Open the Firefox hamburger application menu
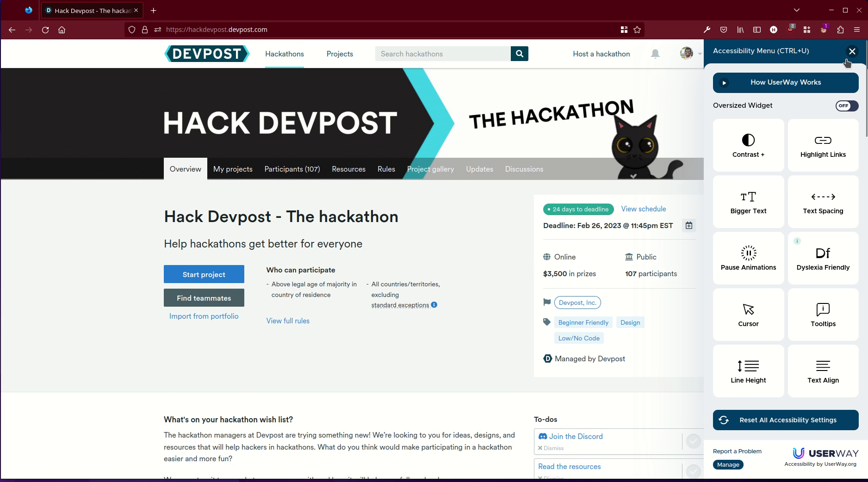This screenshot has width=868, height=482. click(x=856, y=30)
